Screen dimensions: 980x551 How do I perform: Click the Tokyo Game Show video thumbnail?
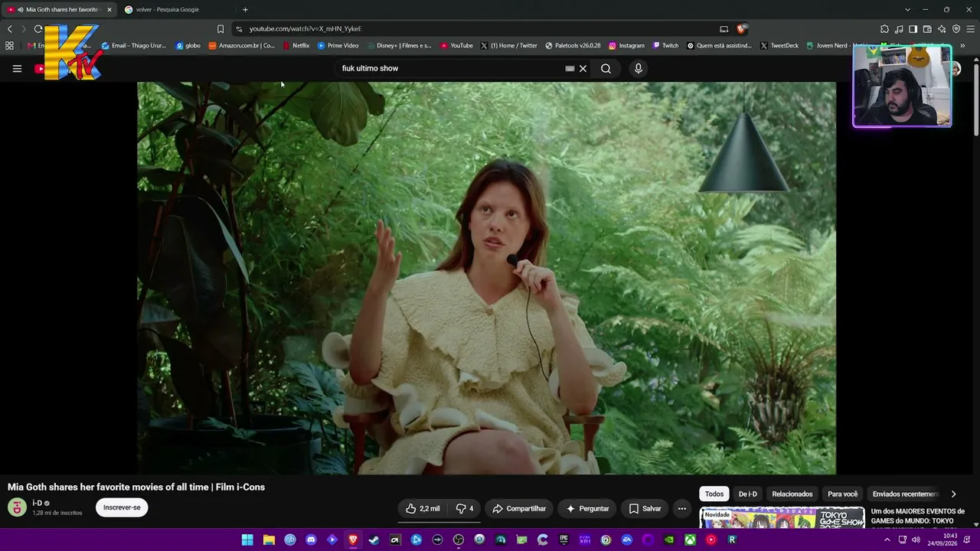click(782, 517)
